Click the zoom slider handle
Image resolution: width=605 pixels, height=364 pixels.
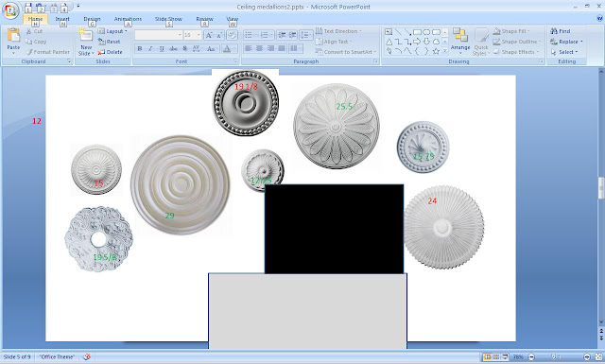coord(554,357)
